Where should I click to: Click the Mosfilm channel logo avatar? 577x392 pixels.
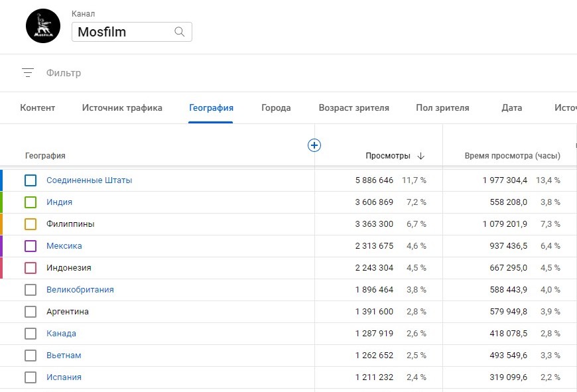pyautogui.click(x=43, y=26)
